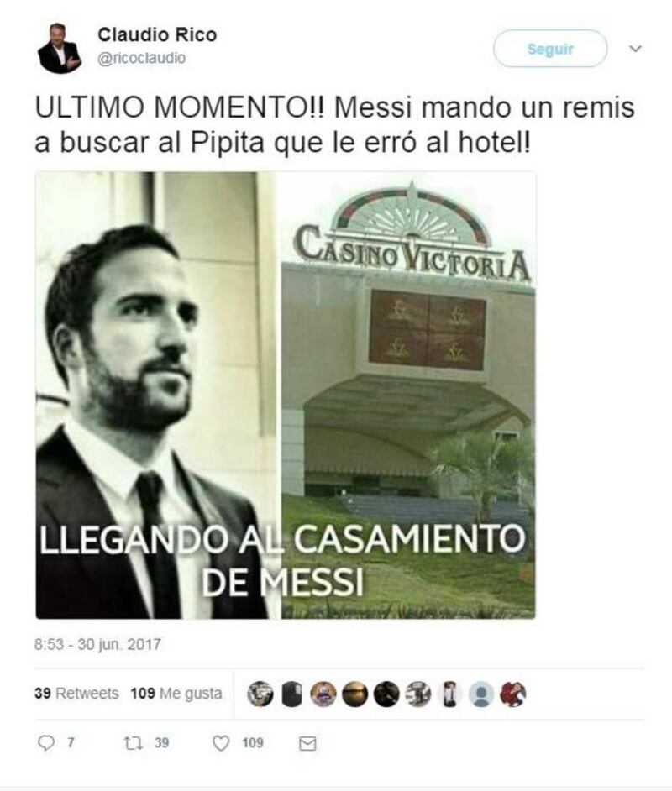
Task: Click the 39 count next to retweet
Action: (x=161, y=743)
